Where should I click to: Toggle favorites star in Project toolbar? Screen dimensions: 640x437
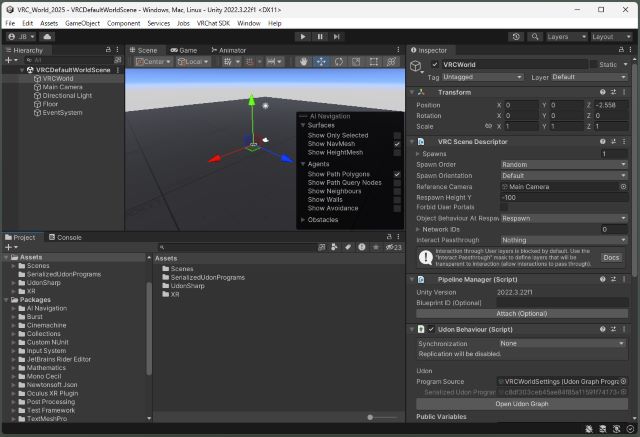[376, 247]
